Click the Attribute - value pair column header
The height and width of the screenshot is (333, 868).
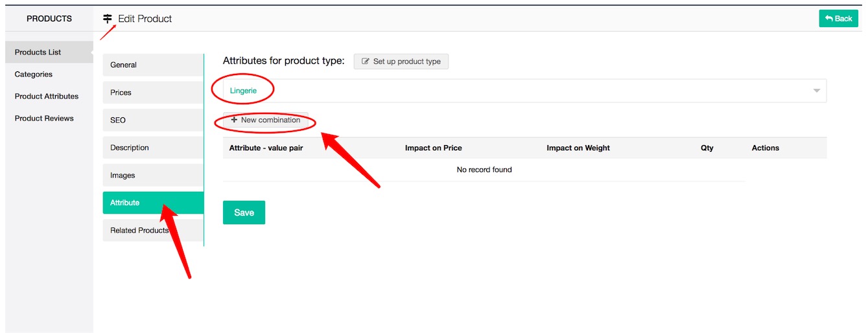point(266,148)
